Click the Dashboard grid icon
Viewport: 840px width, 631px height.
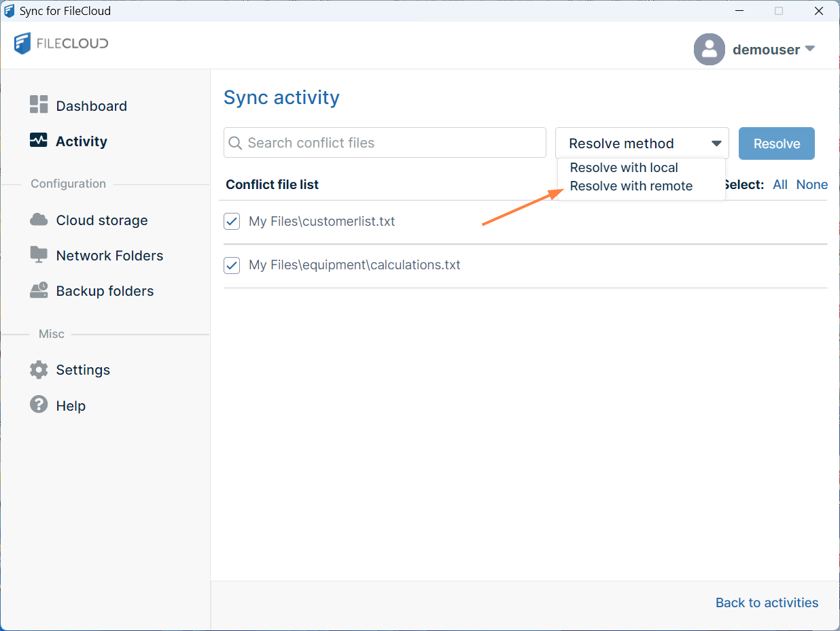[x=39, y=105]
